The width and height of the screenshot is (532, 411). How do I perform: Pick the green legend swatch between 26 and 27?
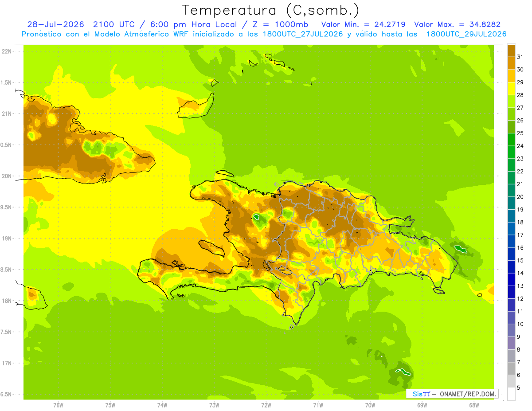511,114
